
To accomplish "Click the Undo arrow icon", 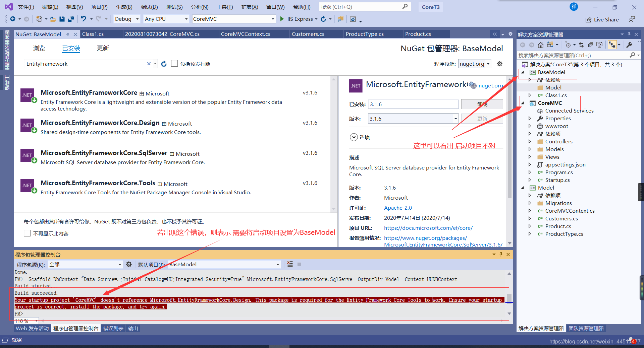I will point(84,19).
